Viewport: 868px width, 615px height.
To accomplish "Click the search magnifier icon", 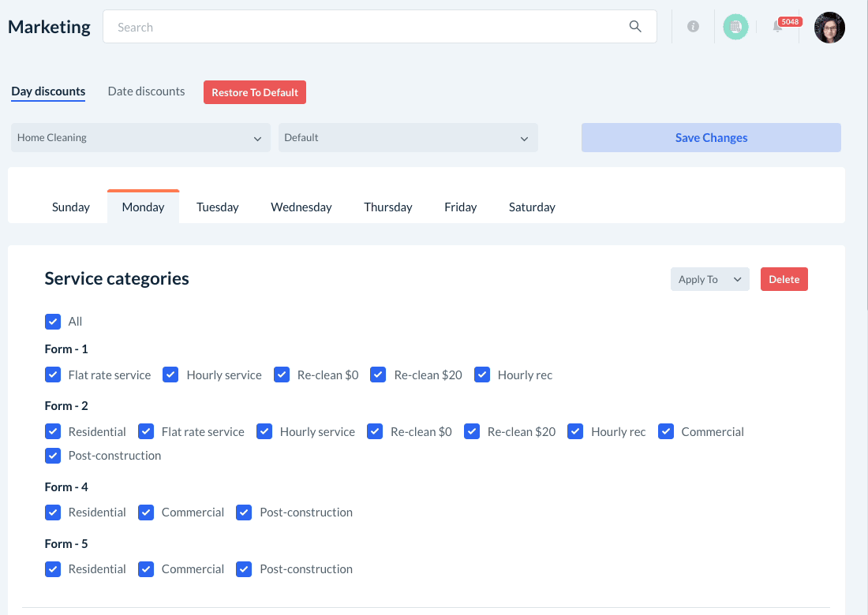I will (635, 27).
